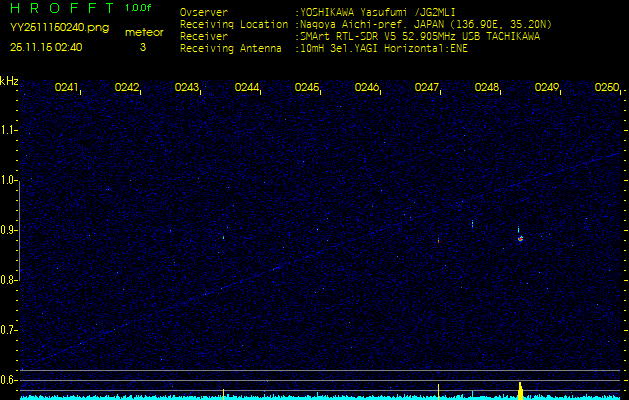629x400 pixels.
Task: Click the 1.0 kHz frequency label
Action: [x=9, y=180]
